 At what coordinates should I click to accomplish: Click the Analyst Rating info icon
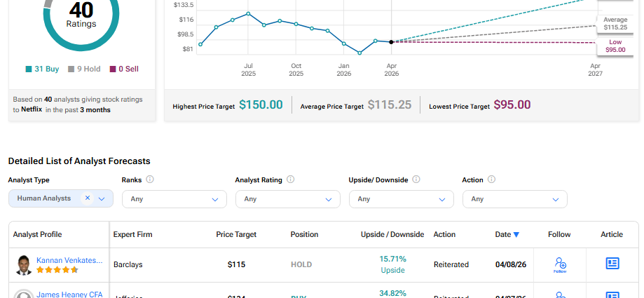pyautogui.click(x=290, y=180)
